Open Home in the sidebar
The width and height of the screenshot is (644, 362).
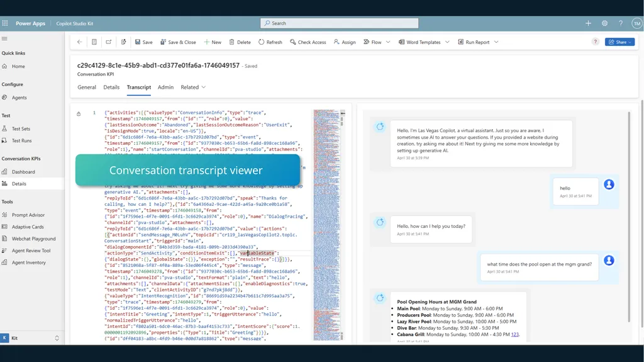pyautogui.click(x=18, y=66)
